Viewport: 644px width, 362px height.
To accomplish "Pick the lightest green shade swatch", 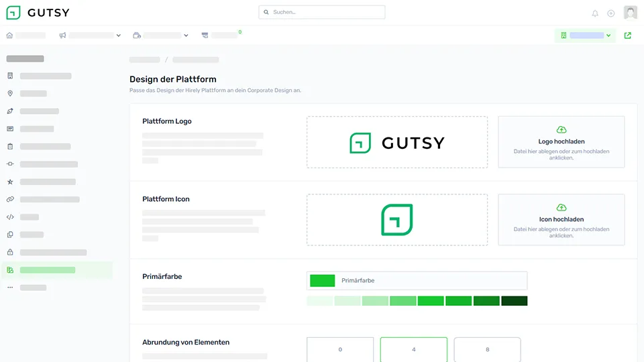I will pos(320,301).
